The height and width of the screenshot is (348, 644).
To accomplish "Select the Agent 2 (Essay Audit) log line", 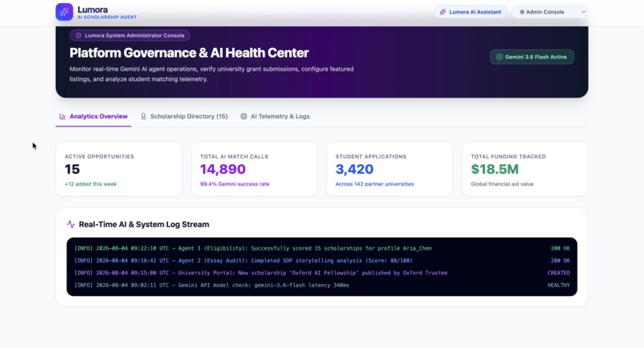I will 322,260.
